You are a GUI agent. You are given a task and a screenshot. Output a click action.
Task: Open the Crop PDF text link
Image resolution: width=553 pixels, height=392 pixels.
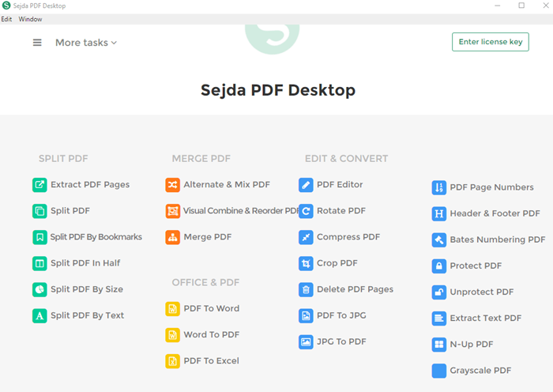click(337, 263)
